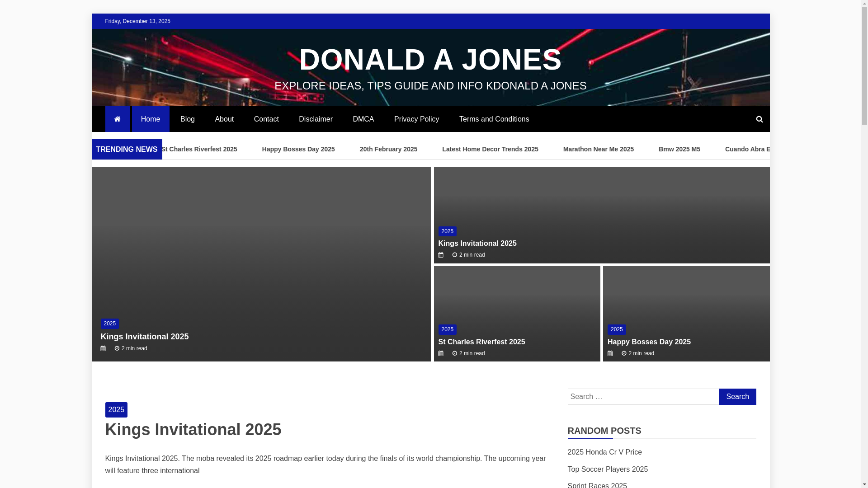The width and height of the screenshot is (868, 488).
Task: Click the top-right Kings Invitational card's clock icon
Action: click(454, 255)
